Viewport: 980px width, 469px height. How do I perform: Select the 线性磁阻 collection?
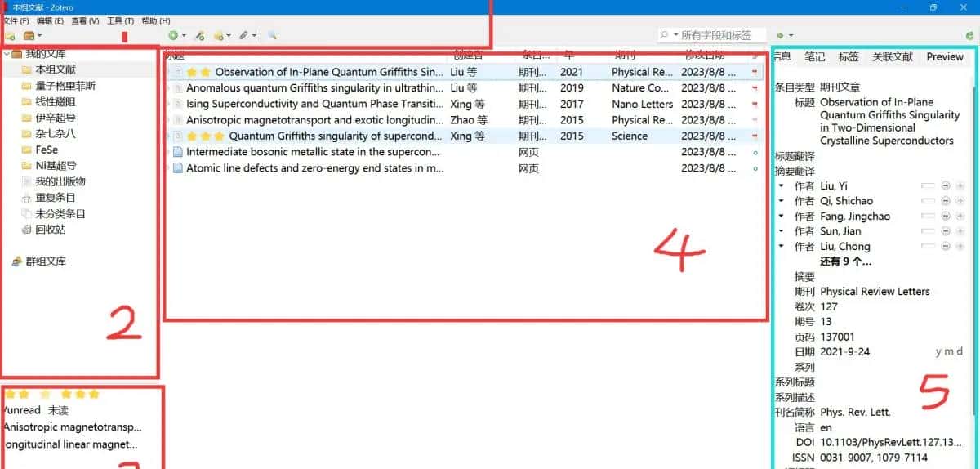pos(56,102)
